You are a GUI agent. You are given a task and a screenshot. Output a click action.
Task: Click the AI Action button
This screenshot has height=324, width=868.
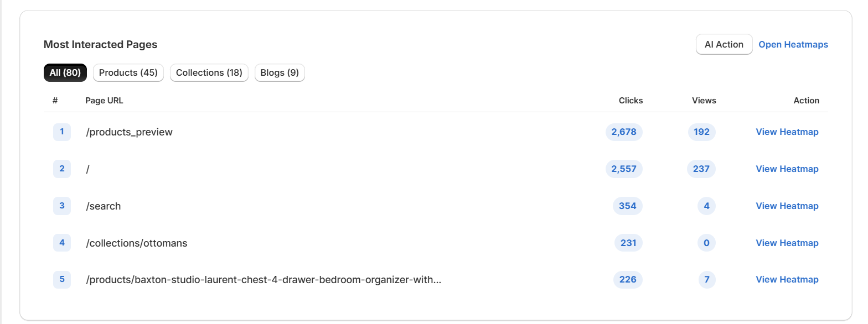724,44
